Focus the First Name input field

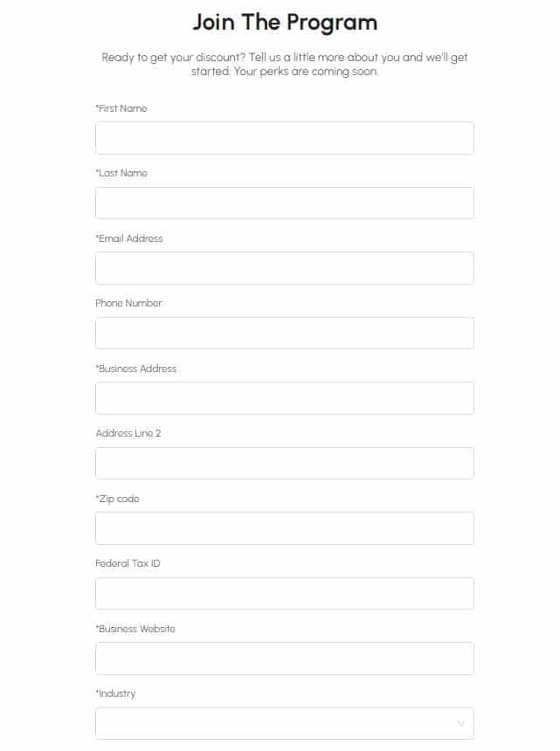coord(285,138)
